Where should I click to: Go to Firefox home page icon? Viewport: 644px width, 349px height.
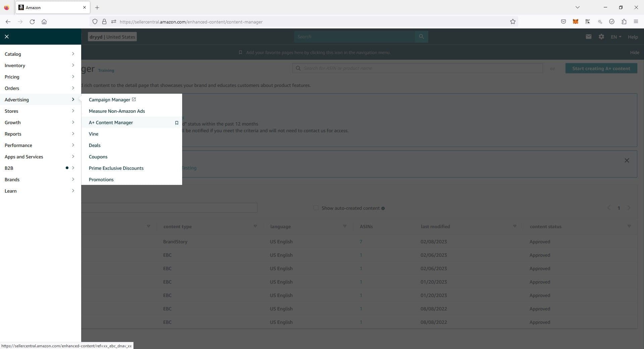click(x=44, y=22)
